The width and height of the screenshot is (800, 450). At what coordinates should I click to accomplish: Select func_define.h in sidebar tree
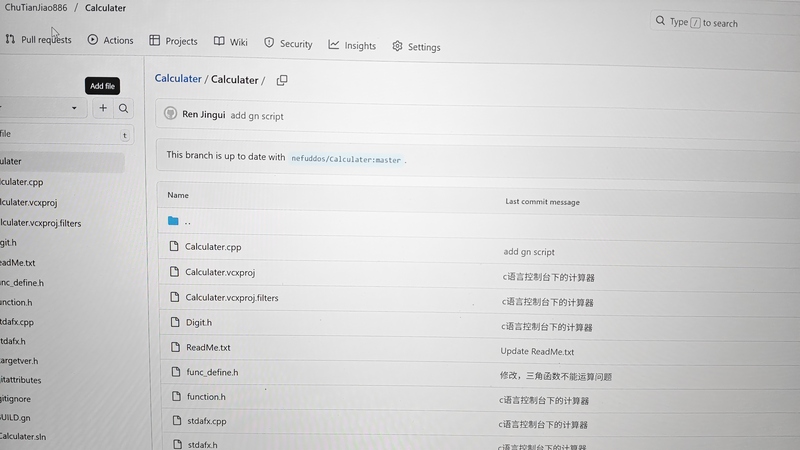(x=22, y=283)
